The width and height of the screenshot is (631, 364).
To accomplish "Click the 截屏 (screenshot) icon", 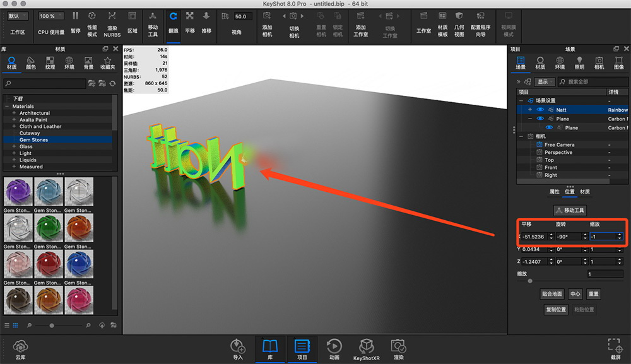I will click(x=615, y=346).
